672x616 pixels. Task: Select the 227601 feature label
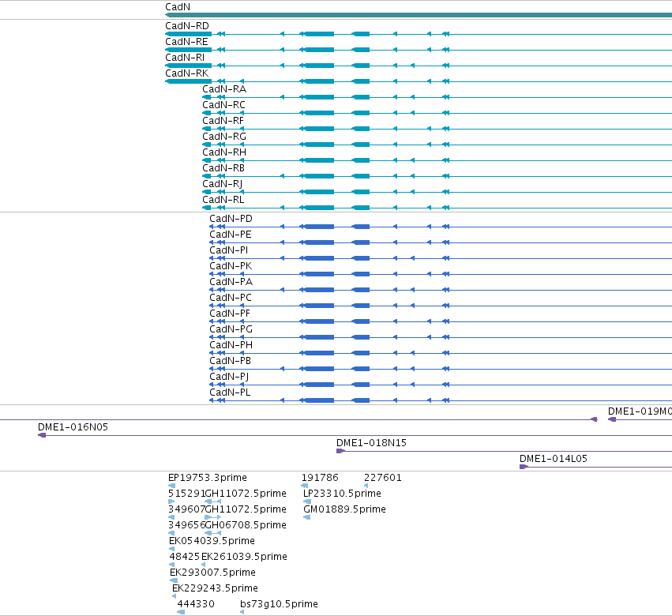tap(383, 478)
